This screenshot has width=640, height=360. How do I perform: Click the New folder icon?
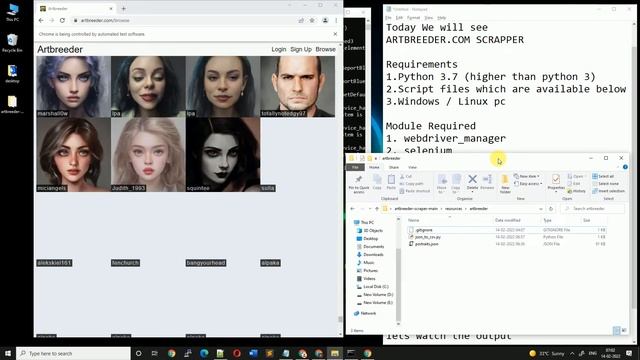pos(505,184)
